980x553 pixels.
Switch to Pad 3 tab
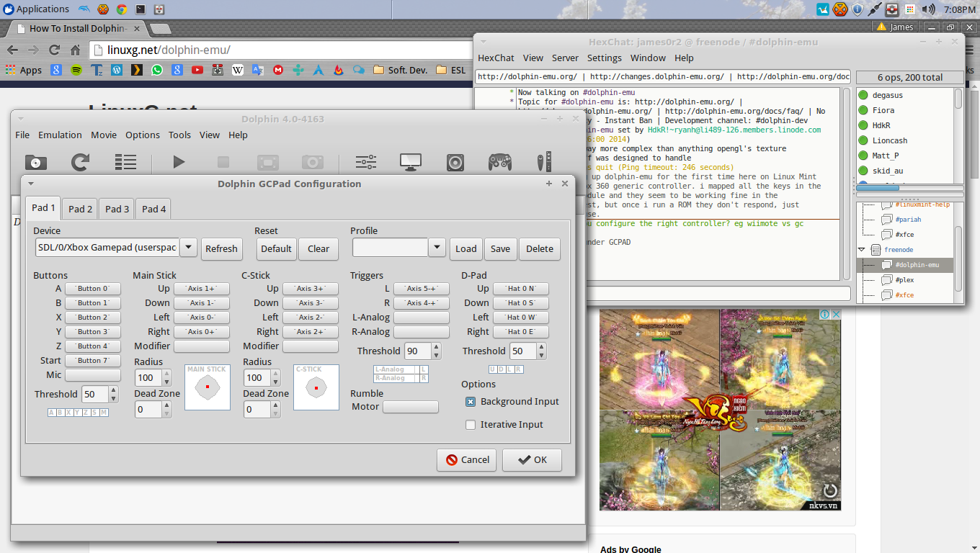coord(117,209)
